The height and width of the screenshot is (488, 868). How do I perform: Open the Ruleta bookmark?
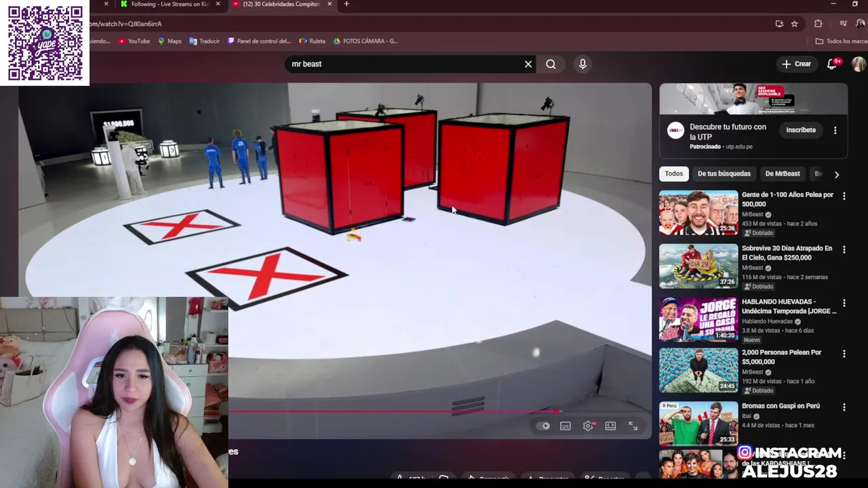click(x=313, y=41)
